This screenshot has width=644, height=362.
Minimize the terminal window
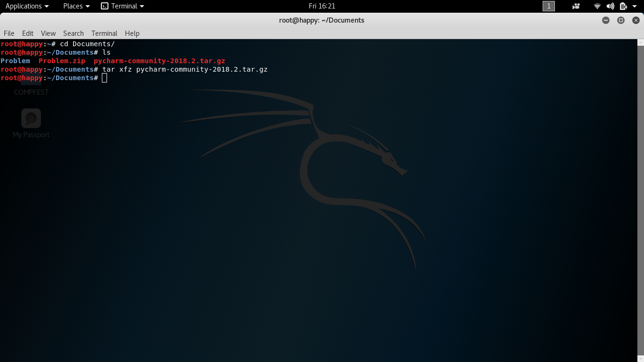[606, 20]
